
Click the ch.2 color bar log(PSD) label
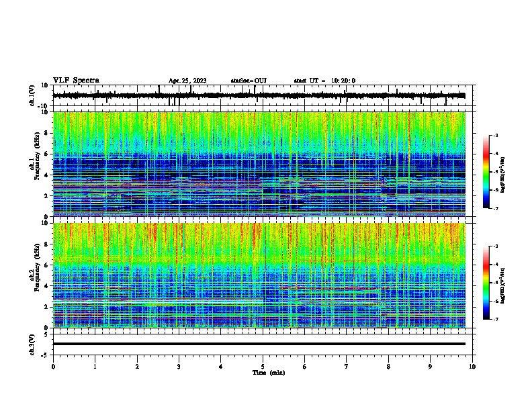[x=503, y=285]
